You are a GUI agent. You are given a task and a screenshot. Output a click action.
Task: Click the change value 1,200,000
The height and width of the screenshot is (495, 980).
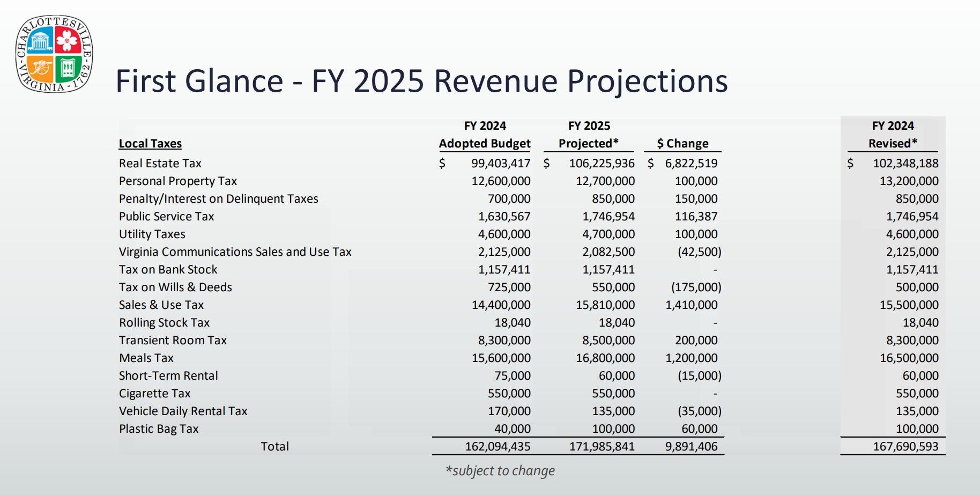[691, 358]
